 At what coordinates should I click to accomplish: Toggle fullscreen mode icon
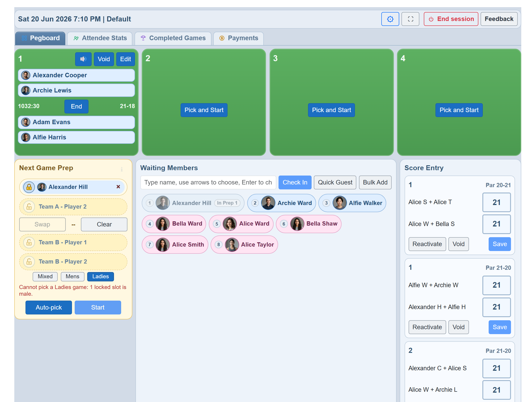coord(410,19)
